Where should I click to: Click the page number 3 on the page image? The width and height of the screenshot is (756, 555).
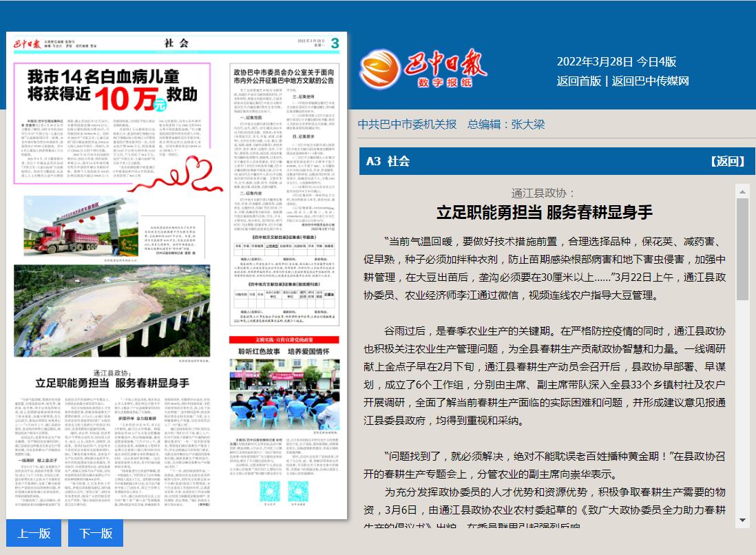coord(335,43)
